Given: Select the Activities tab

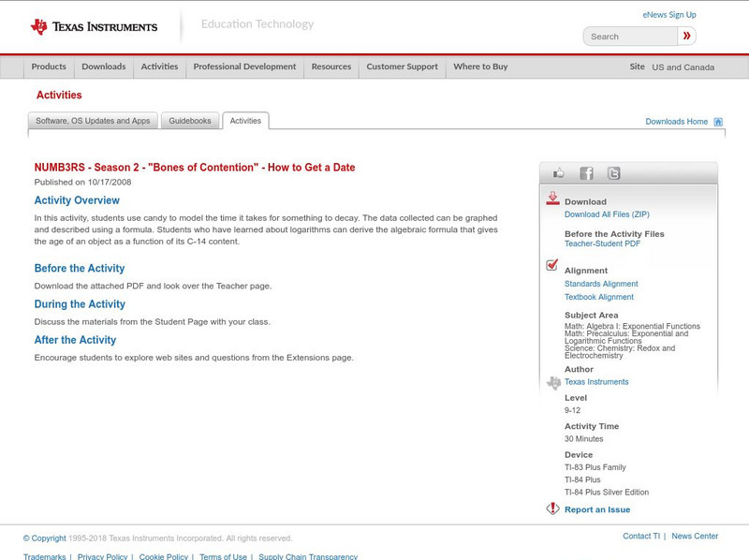Looking at the screenshot, I should click(x=245, y=121).
